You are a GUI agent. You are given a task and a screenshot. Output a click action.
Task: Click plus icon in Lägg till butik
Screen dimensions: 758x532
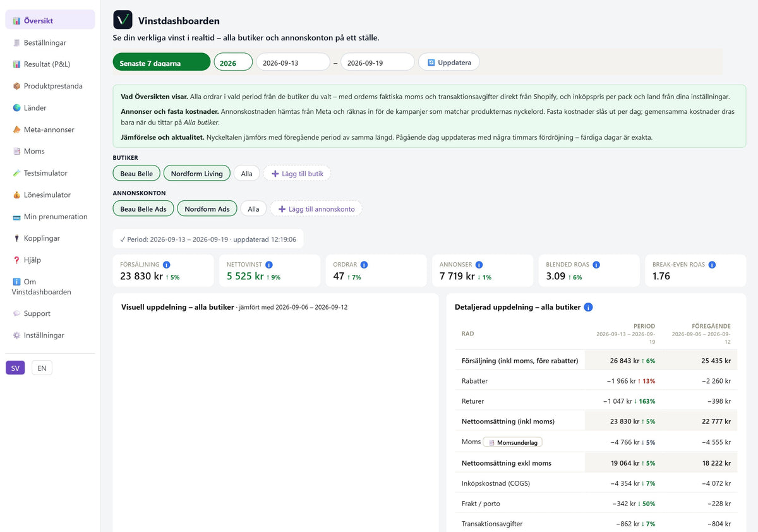pos(275,173)
